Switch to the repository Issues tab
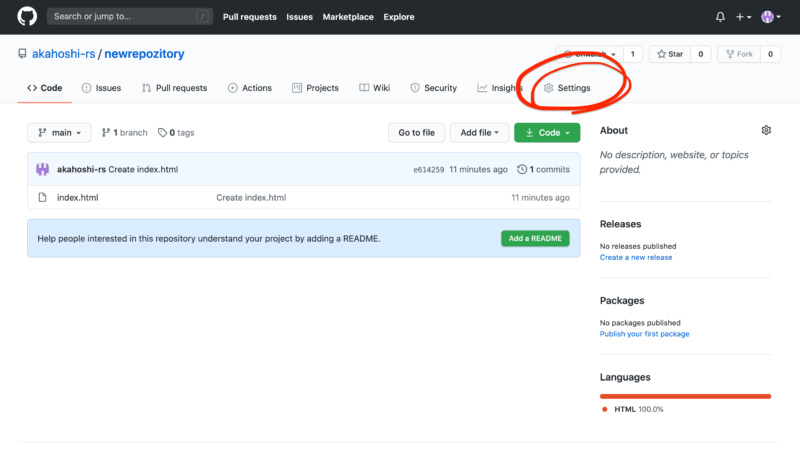Viewport: 800px width, 465px height. click(x=102, y=88)
